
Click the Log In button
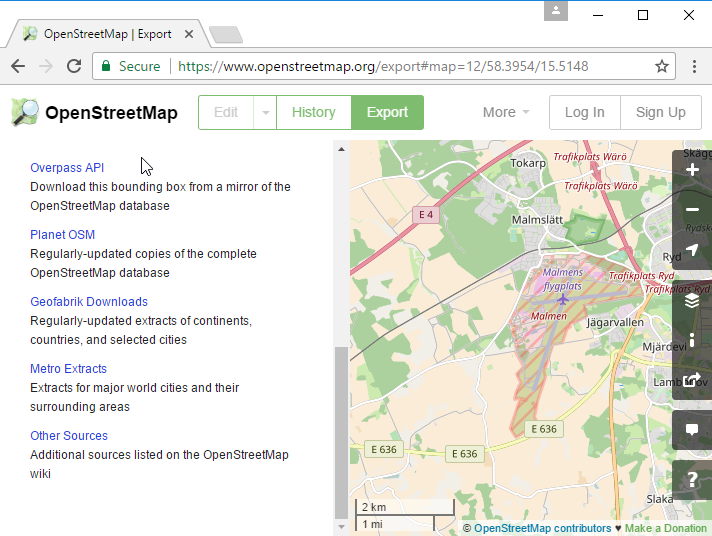tap(584, 112)
